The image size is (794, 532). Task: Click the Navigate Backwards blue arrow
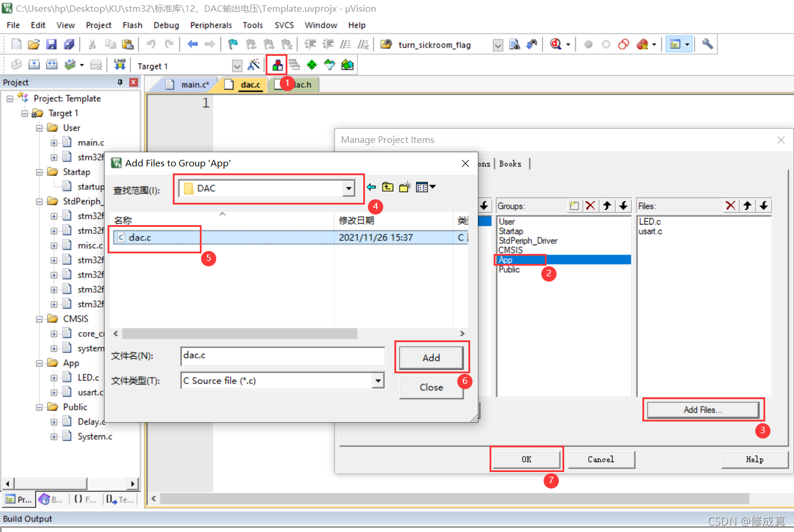tap(192, 44)
